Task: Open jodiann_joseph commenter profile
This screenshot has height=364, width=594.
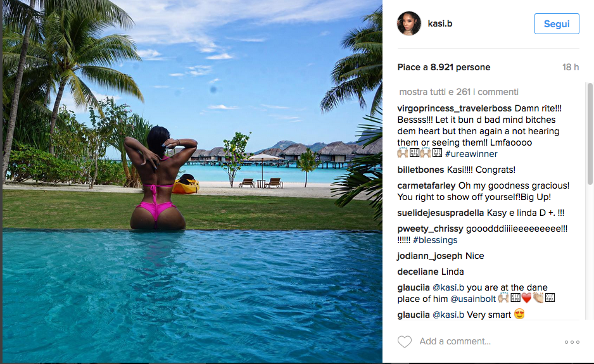Action: pos(429,256)
